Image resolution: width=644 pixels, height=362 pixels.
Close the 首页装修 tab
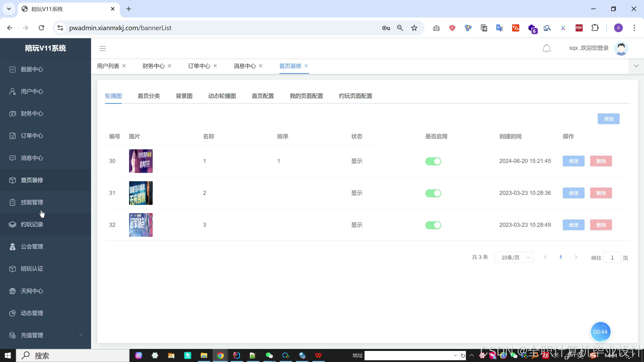click(306, 66)
